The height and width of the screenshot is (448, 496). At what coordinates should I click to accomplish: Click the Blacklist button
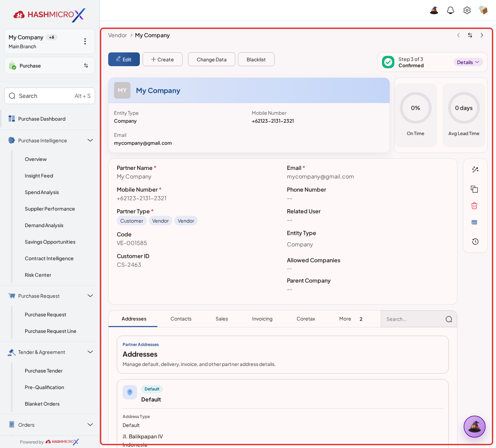256,59
